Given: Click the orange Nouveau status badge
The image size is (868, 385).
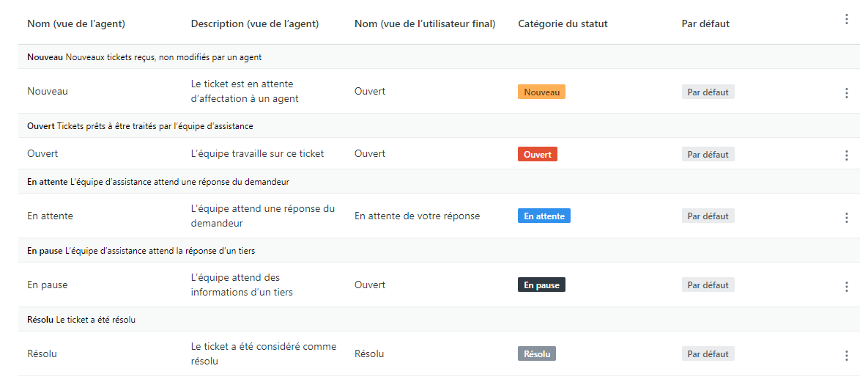Looking at the screenshot, I should [541, 92].
